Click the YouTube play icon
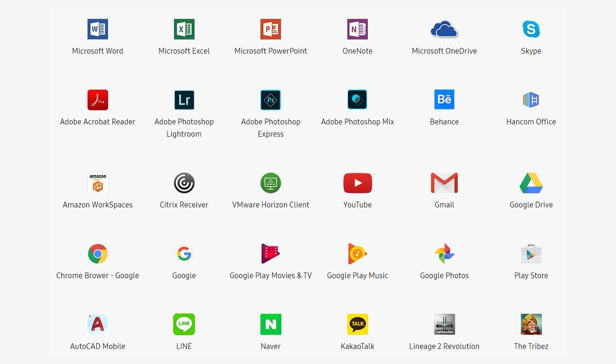 click(x=358, y=183)
